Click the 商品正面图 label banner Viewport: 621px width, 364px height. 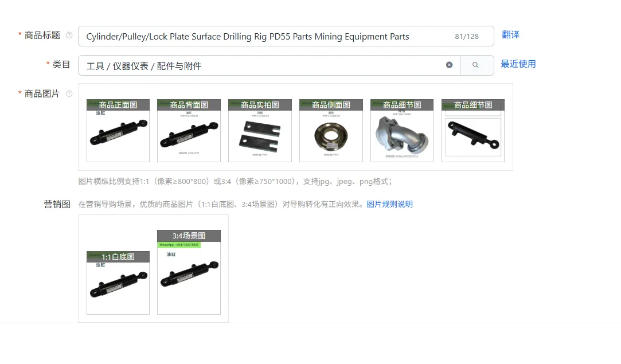[x=118, y=105]
